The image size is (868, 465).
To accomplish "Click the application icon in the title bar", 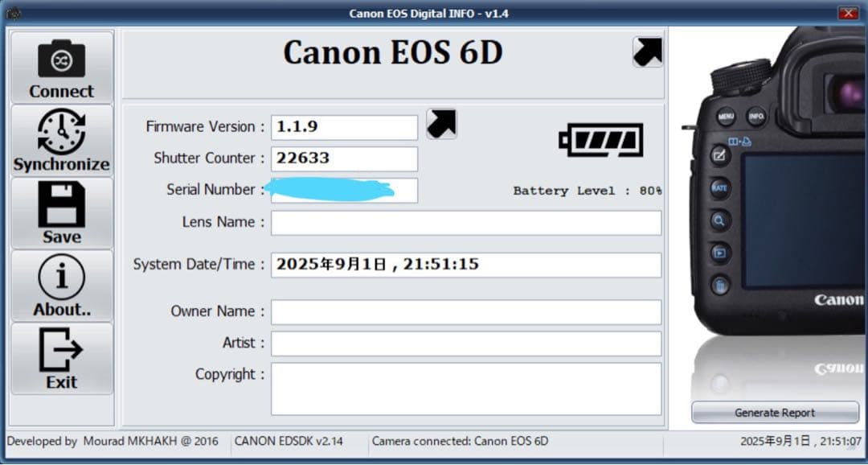I will pos(12,11).
